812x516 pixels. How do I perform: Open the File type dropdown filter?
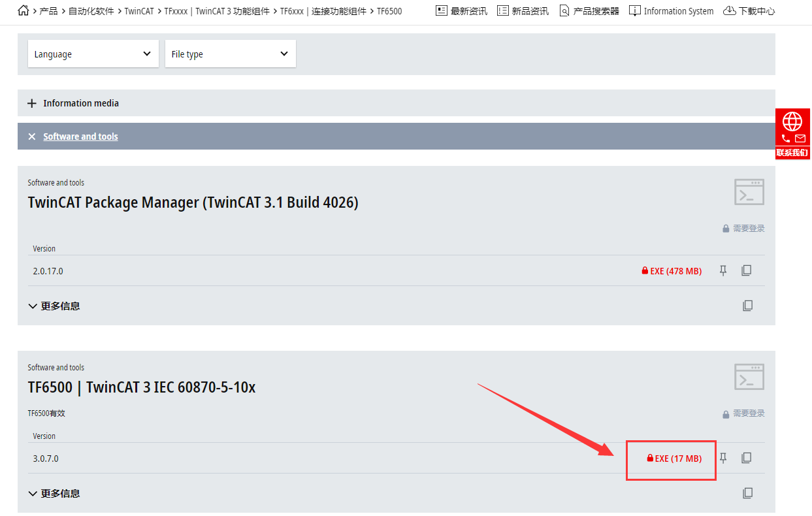[231, 54]
